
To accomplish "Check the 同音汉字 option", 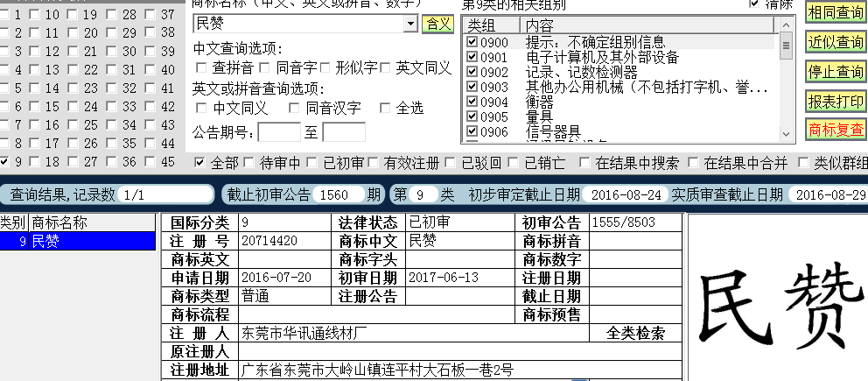I will point(295,108).
